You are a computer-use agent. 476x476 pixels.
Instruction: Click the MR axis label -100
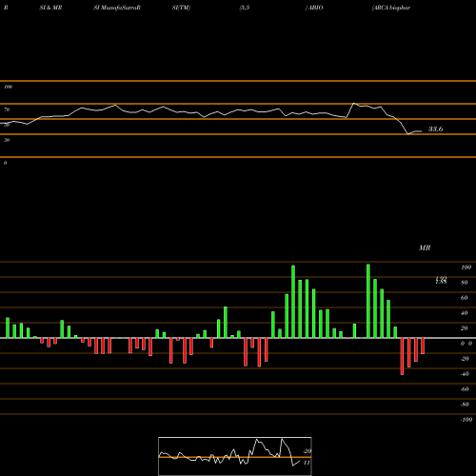coord(466,420)
